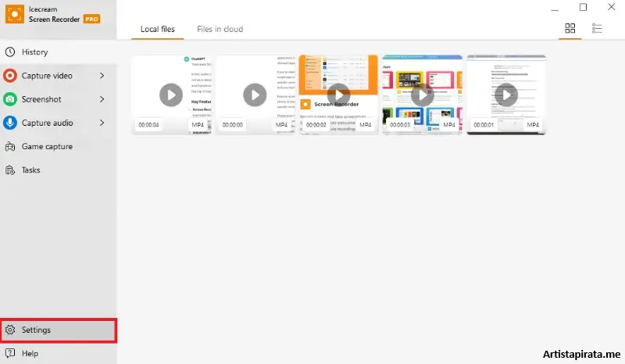Open the Local files tab
This screenshot has width=625, height=364.
click(158, 29)
